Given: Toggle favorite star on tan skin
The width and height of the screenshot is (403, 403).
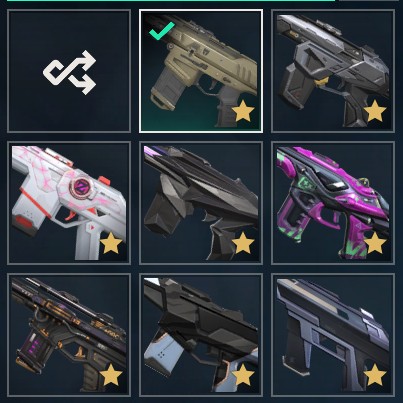Looking at the screenshot, I should pyautogui.click(x=243, y=111).
